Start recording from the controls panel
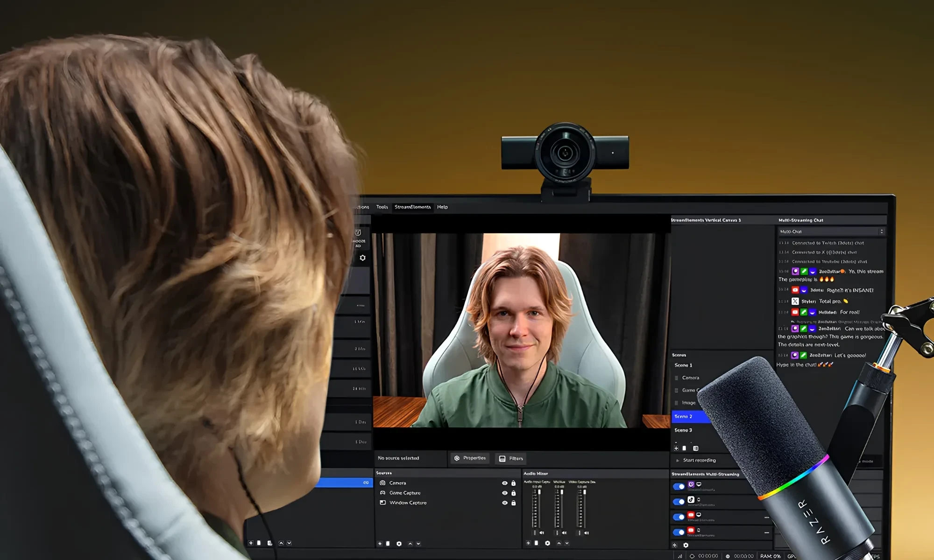The width and height of the screenshot is (934, 560). (x=699, y=460)
